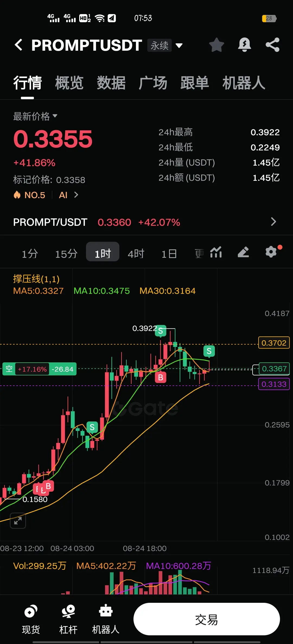This screenshot has height=644, width=293.
Task: Open 机器人 bot in bottom bar
Action: pyautogui.click(x=106, y=620)
